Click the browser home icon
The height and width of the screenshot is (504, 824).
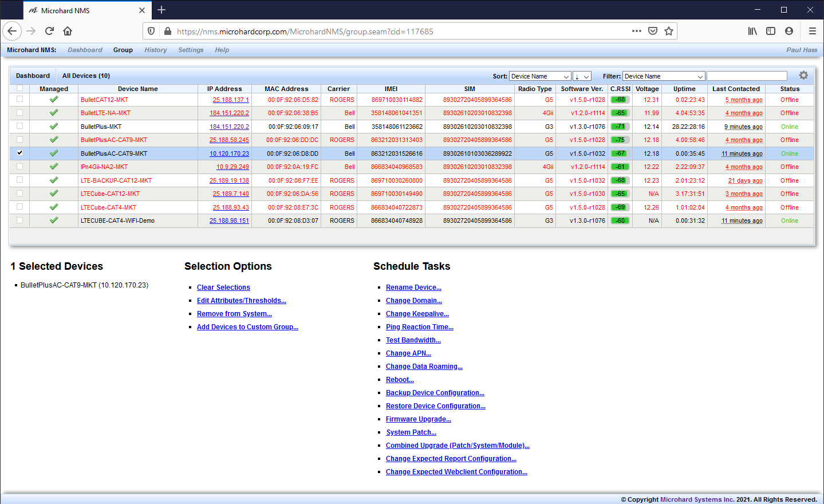point(68,31)
